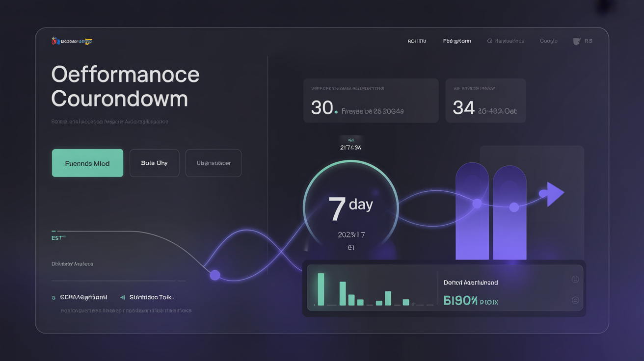Click the green icon beside Suhntdoo Tolk
This screenshot has height=361, width=644.
(x=123, y=297)
